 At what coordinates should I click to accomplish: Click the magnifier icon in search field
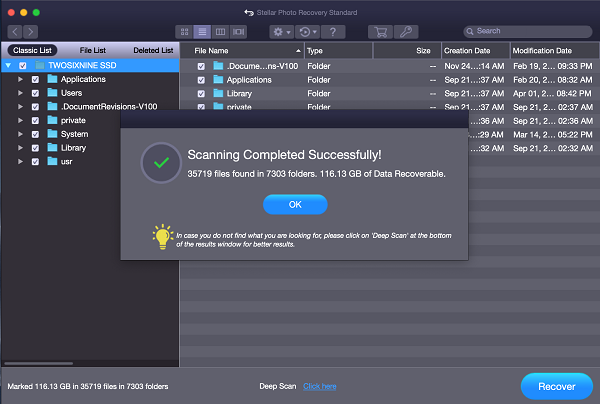[x=470, y=31]
